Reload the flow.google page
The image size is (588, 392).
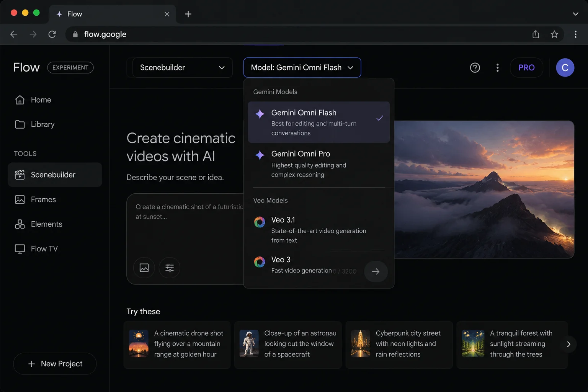52,34
